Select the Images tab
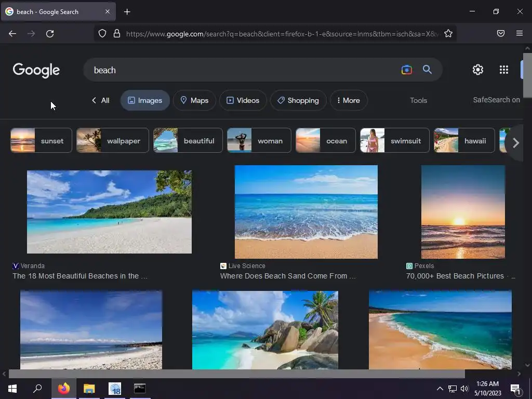Image resolution: width=532 pixels, height=399 pixels. [145, 100]
